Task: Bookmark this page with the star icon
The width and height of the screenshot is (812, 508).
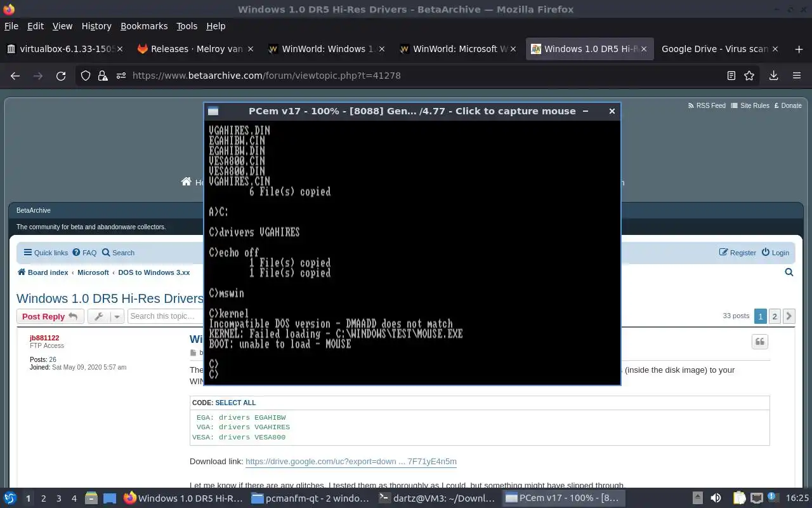Action: (749, 76)
